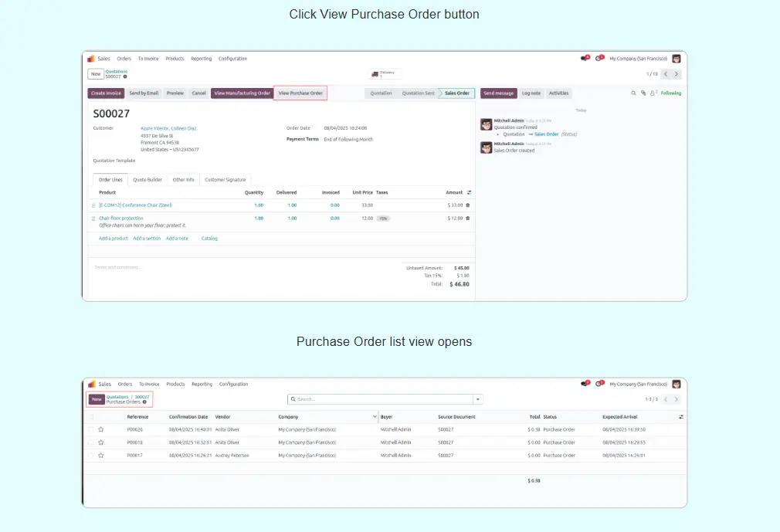The width and height of the screenshot is (780, 532).
Task: Open order lines column settings icon
Action: coord(469,192)
